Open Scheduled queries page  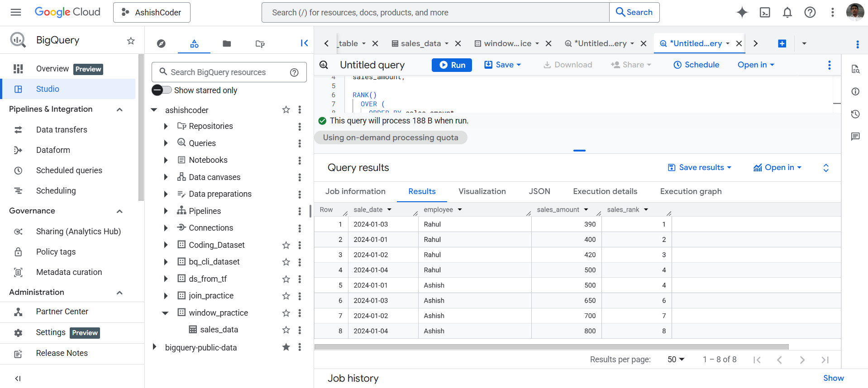[x=69, y=170]
